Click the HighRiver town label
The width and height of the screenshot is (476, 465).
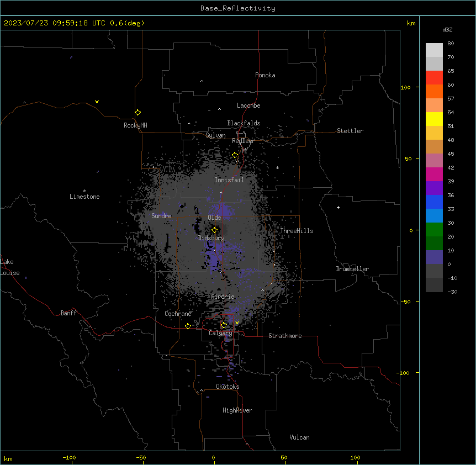[x=237, y=410]
